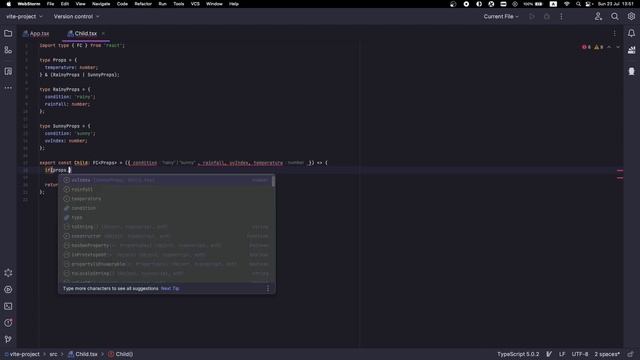640x360 pixels.
Task: Open the macOS Wi-Fi menu icon
Action: [x=567, y=4]
